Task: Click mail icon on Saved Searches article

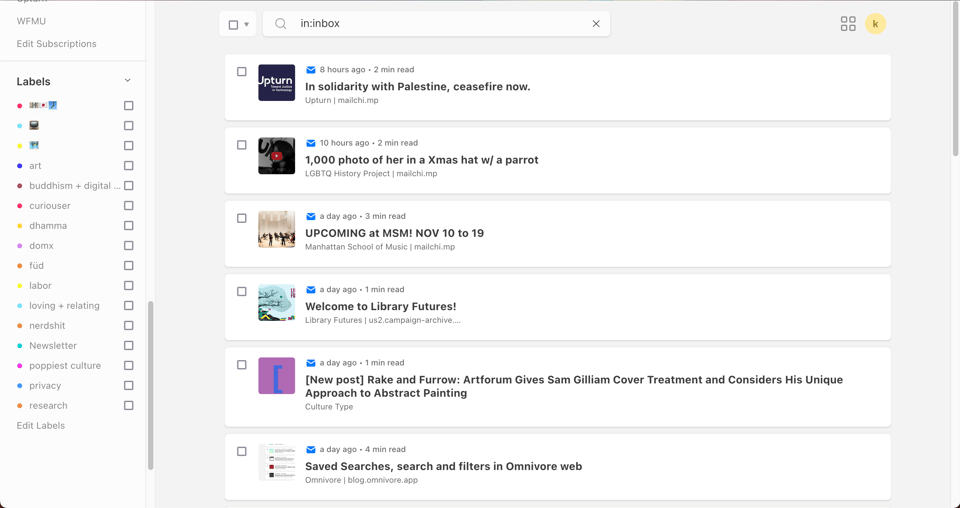Action: [x=310, y=450]
